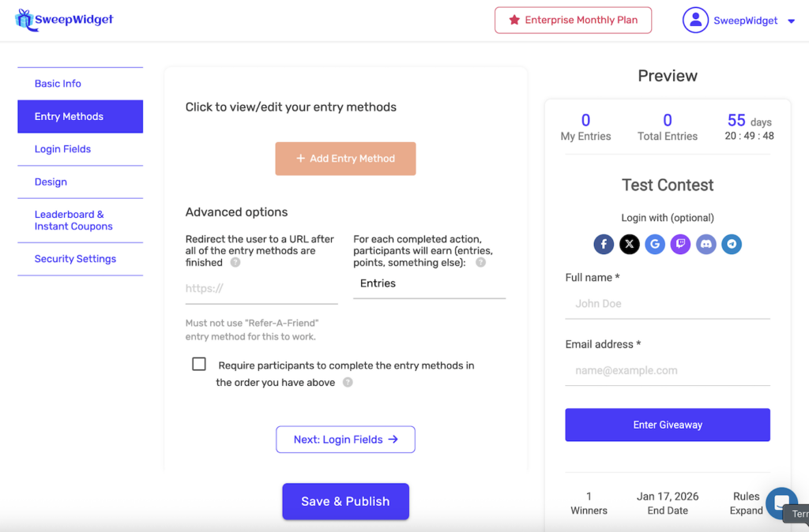
Task: Click the redirect URL input field
Action: 261,289
